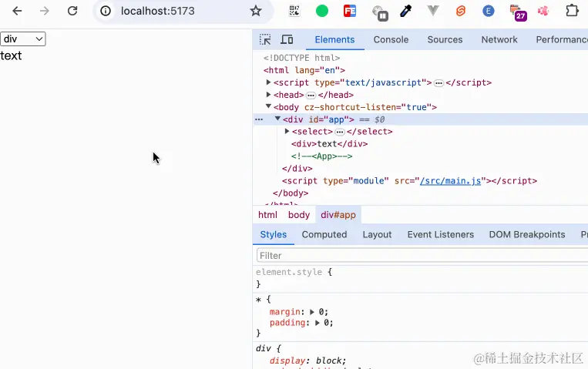Open the green circle extension

pos(322,11)
